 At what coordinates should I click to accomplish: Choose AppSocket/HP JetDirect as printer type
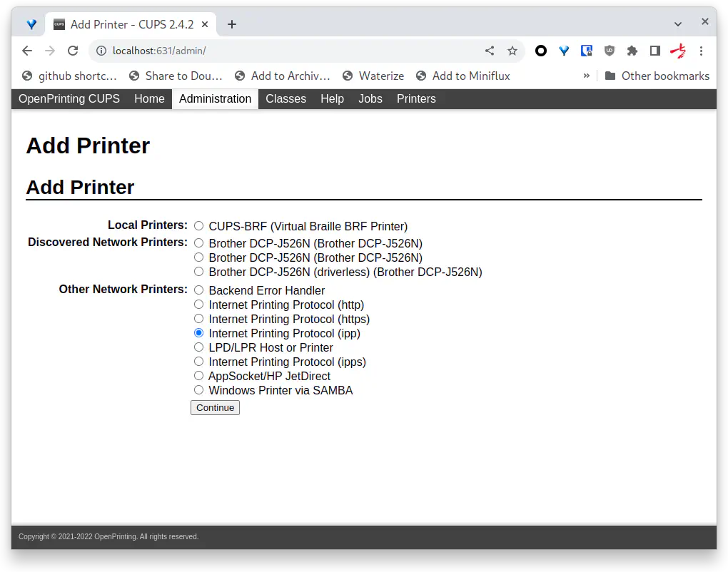(198, 375)
